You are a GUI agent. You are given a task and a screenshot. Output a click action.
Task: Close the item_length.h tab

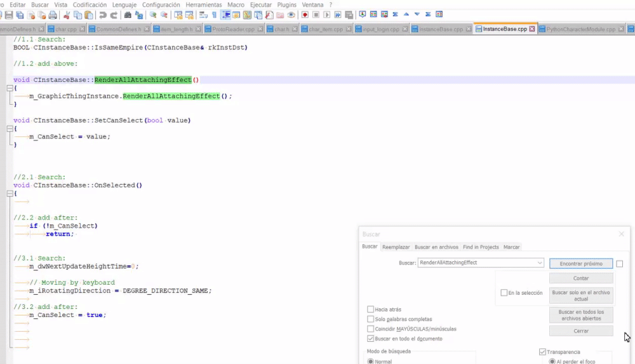point(198,29)
